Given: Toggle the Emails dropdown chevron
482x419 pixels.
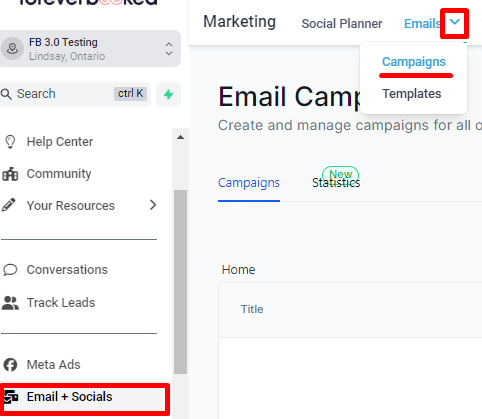Looking at the screenshot, I should tap(455, 22).
